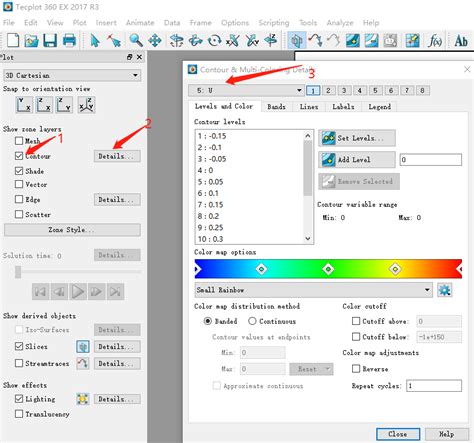Snap to the Y-X orientation view

24,105
